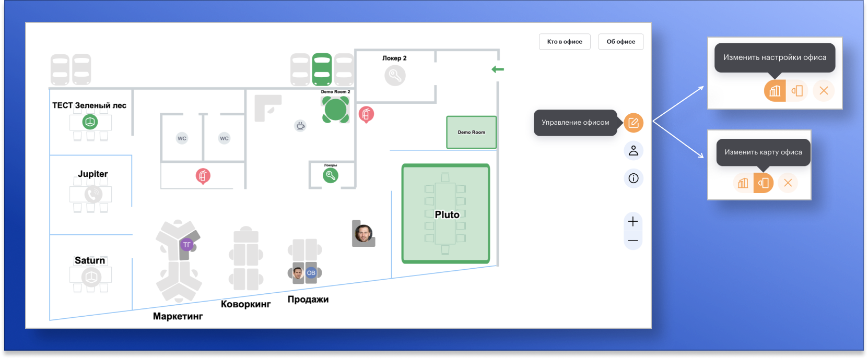Click the gray key icon in Локер 2

[x=395, y=76]
